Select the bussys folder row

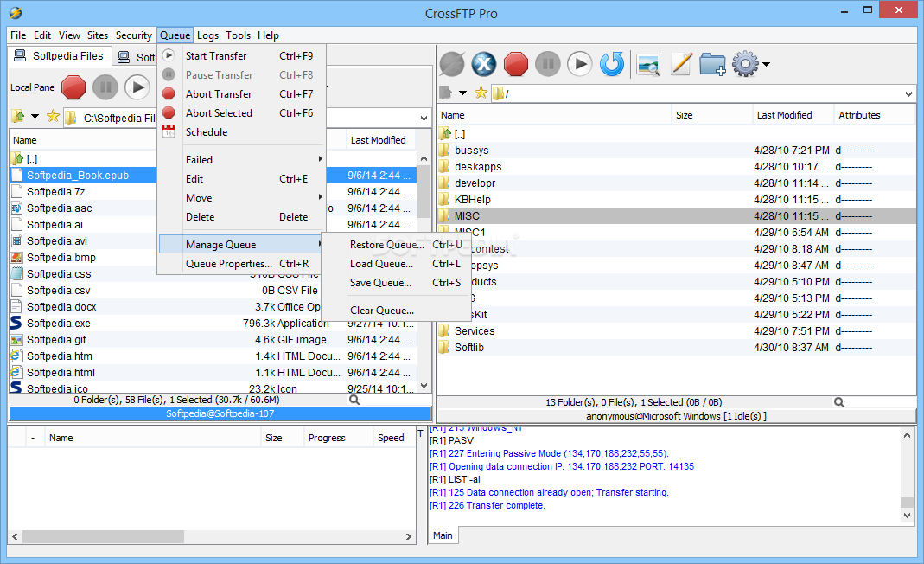(x=677, y=151)
